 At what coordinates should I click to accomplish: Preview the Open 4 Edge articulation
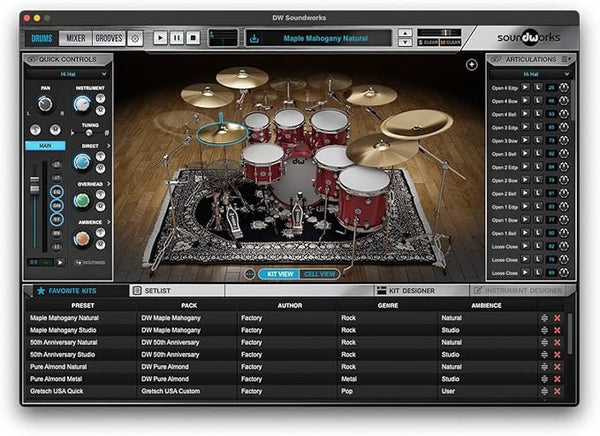[525, 88]
